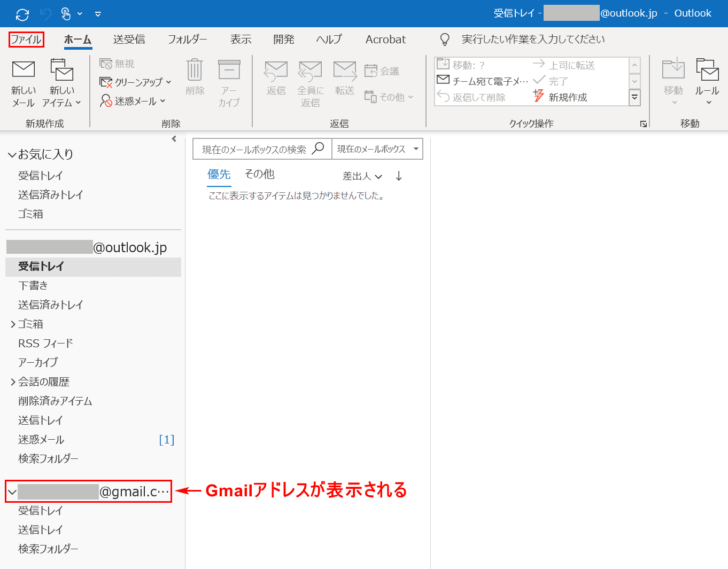
Task: Open the 迷惑メール dropdown
Action: coord(133,101)
